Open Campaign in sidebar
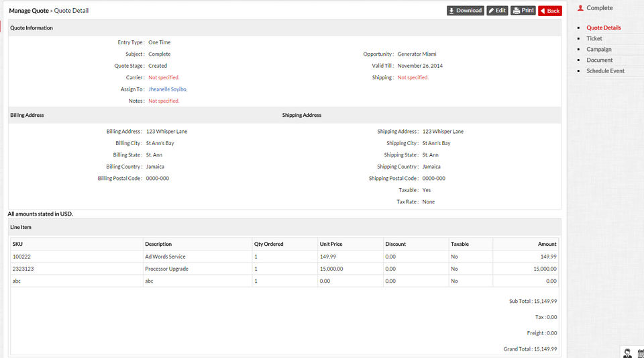Image resolution: width=644 pixels, height=358 pixels. pos(599,49)
